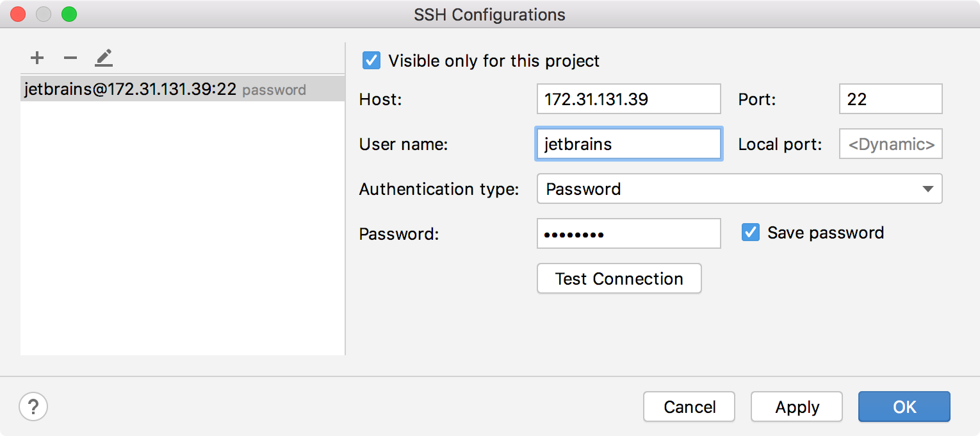Screen dimensions: 980x436
Task: Select the User name field
Action: click(x=628, y=144)
